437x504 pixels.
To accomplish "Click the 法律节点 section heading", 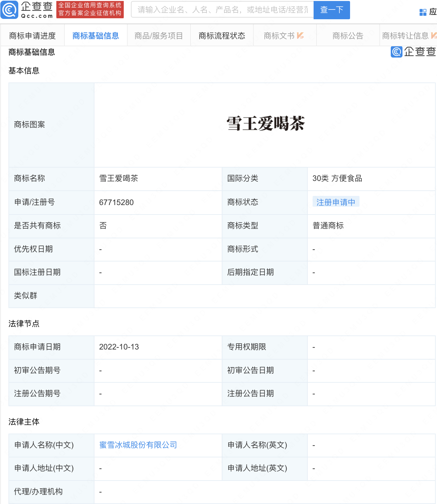I will [24, 323].
